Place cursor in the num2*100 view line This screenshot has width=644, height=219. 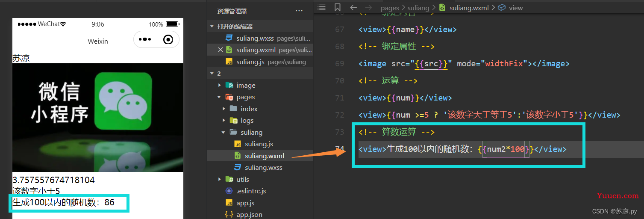(x=462, y=149)
